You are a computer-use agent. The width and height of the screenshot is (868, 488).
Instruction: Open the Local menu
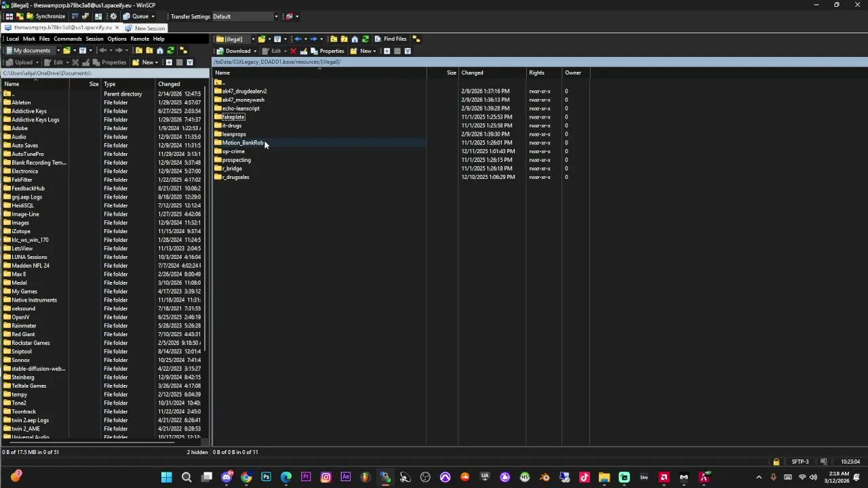tap(13, 39)
